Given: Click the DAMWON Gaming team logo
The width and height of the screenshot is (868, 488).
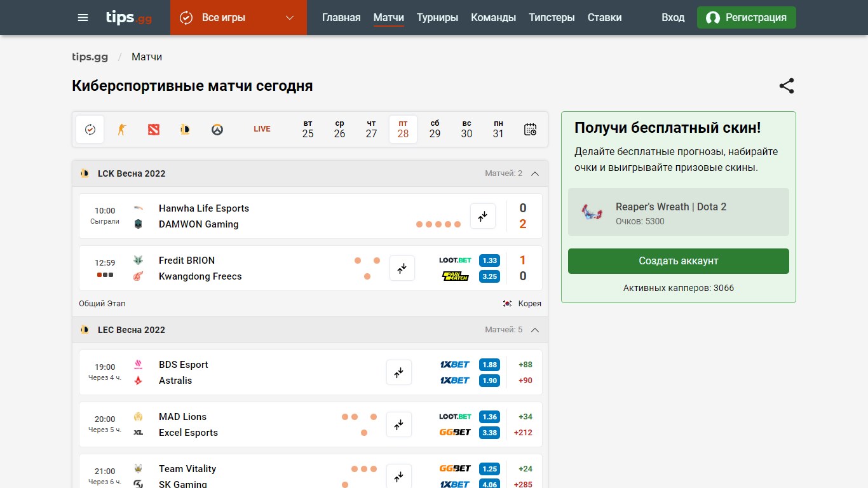Looking at the screenshot, I should coord(138,224).
